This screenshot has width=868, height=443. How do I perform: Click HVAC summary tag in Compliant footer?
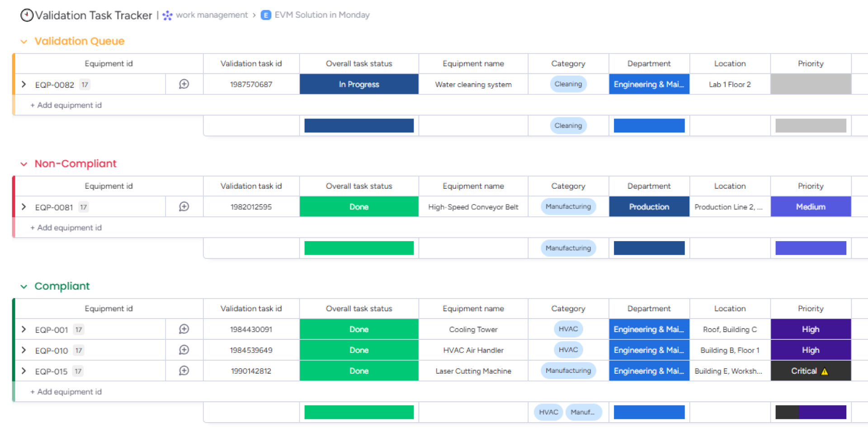coord(548,412)
